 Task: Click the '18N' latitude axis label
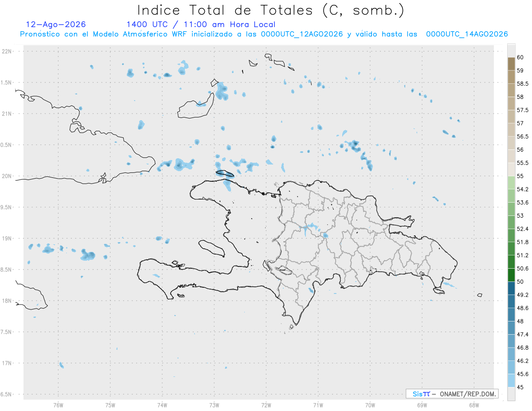point(8,301)
